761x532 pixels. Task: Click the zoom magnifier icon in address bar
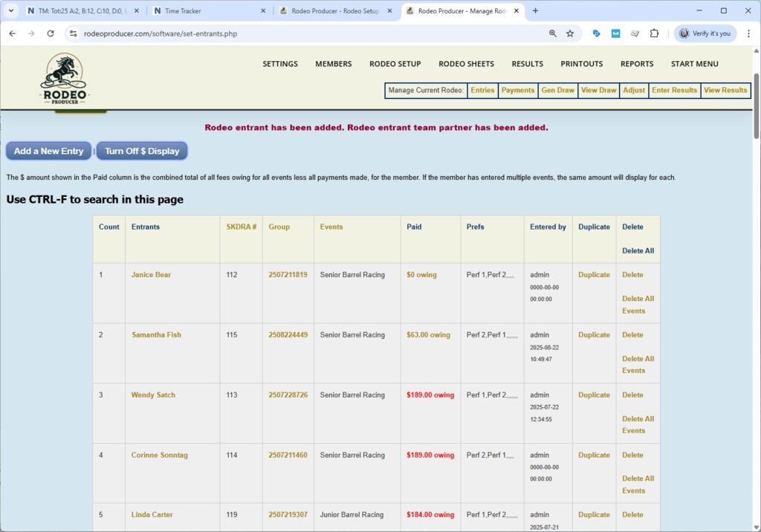552,33
